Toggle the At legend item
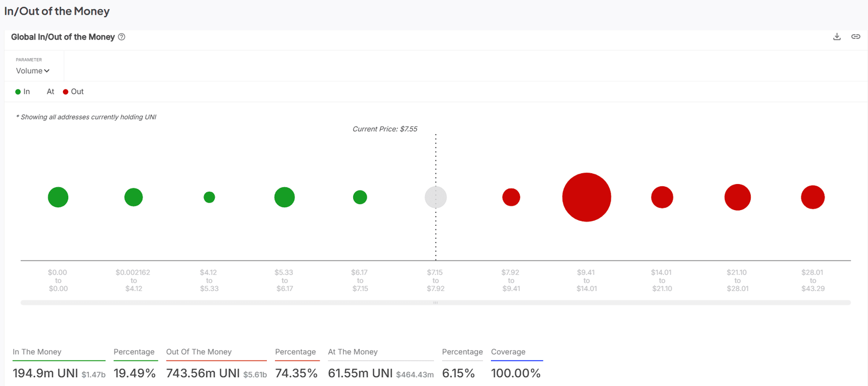The image size is (868, 386). coord(50,92)
